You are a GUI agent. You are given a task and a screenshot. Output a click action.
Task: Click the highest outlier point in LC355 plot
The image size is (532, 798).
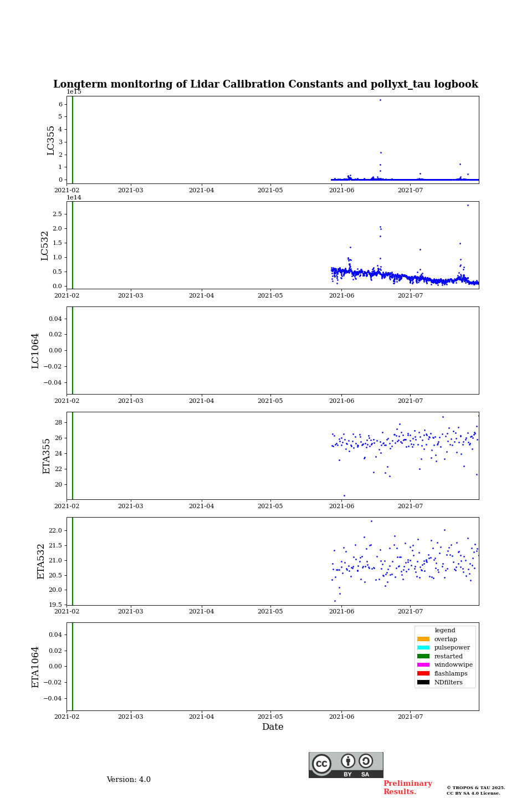[380, 100]
